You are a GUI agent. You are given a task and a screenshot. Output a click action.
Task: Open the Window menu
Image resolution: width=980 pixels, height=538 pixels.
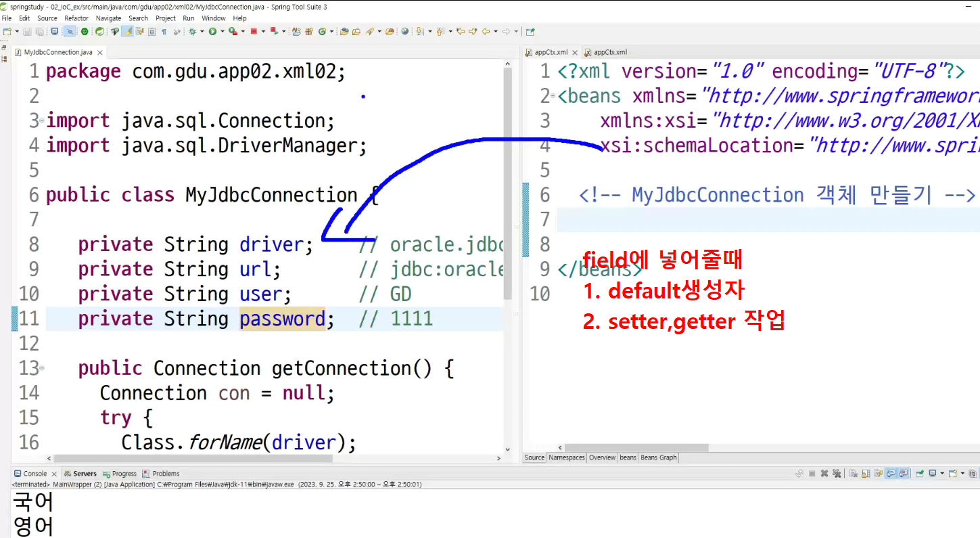click(x=214, y=18)
